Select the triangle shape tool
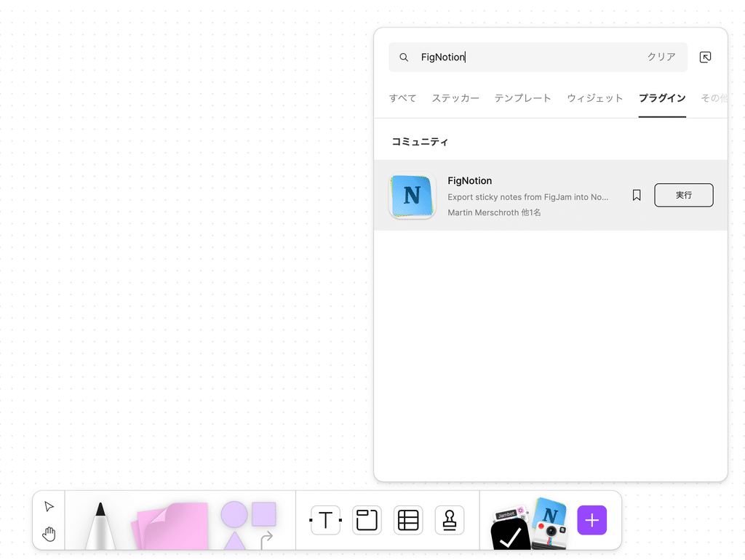Viewport: 745px width, 560px height. (234, 541)
